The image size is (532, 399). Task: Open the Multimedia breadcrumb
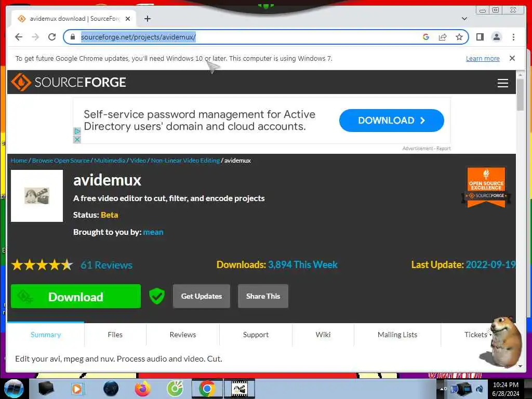pyautogui.click(x=110, y=161)
